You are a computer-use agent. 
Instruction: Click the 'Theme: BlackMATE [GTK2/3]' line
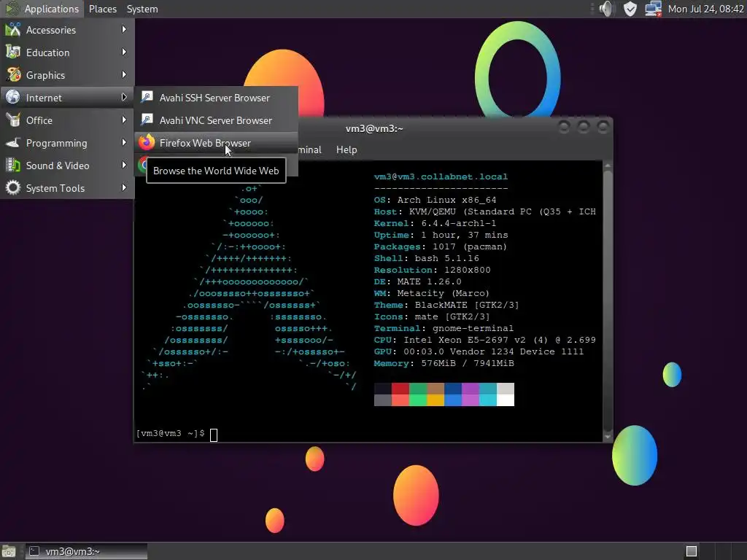(x=446, y=305)
